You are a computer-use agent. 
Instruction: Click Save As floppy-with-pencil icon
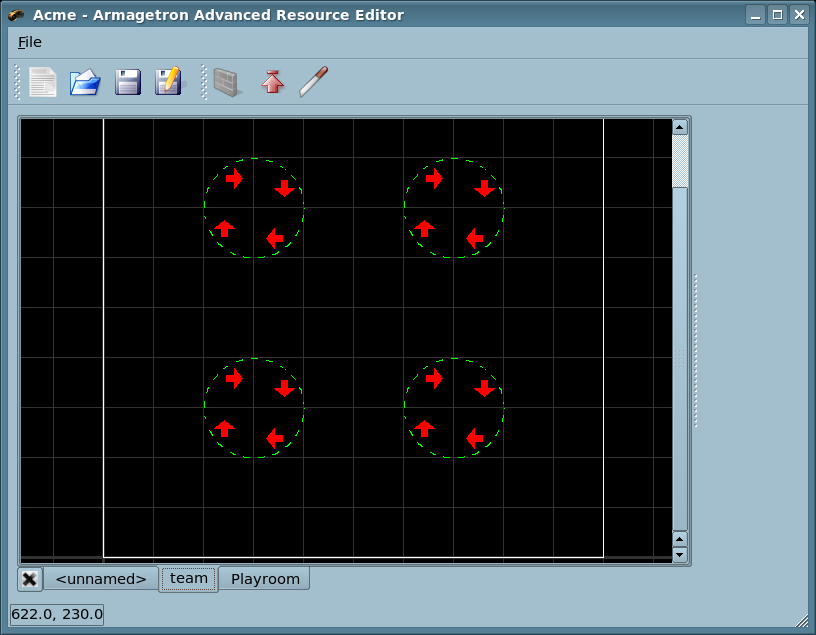point(169,82)
